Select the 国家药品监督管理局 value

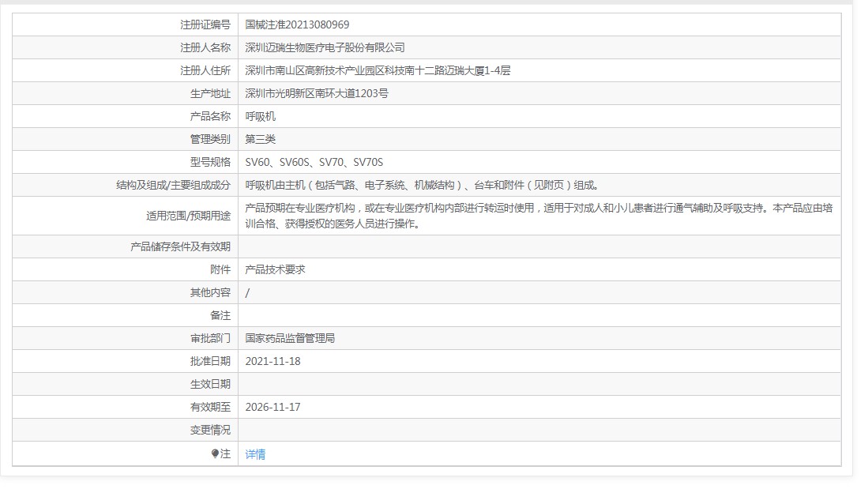pos(290,338)
